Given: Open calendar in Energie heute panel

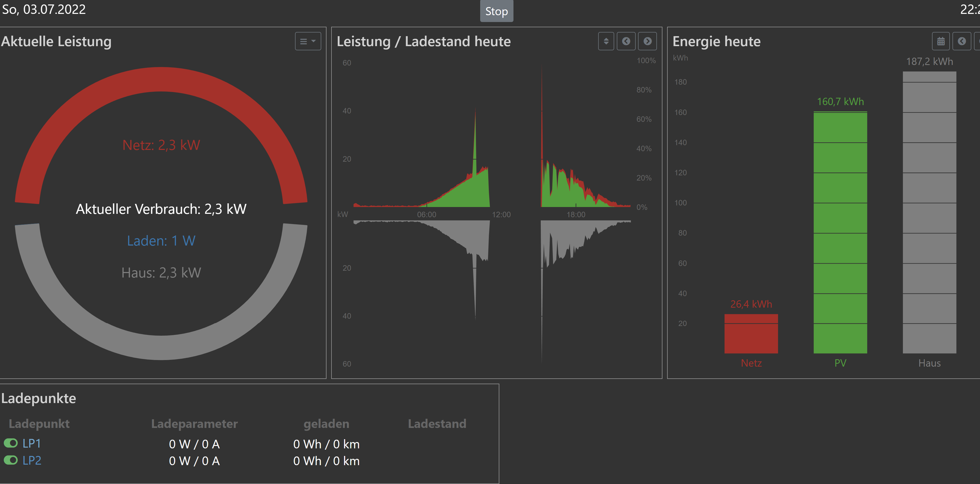Looking at the screenshot, I should (x=940, y=41).
